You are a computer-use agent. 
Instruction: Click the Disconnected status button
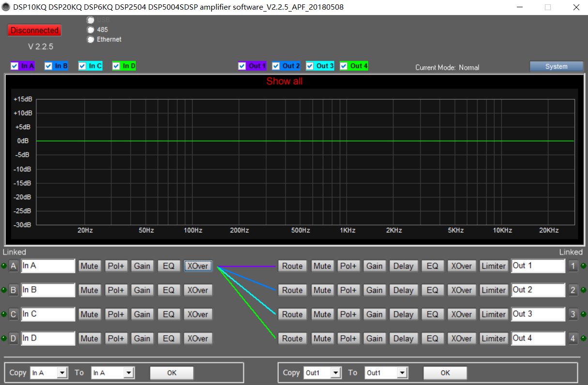(34, 30)
